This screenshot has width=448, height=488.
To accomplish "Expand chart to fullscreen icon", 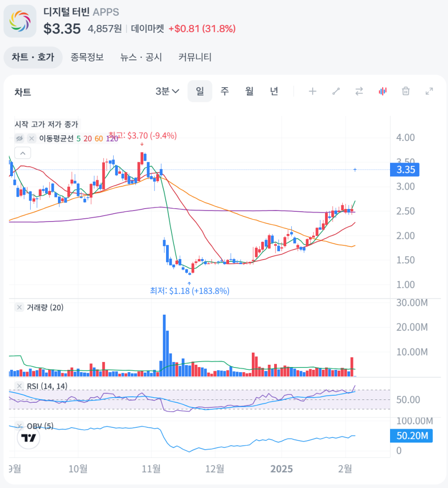I will (x=429, y=91).
